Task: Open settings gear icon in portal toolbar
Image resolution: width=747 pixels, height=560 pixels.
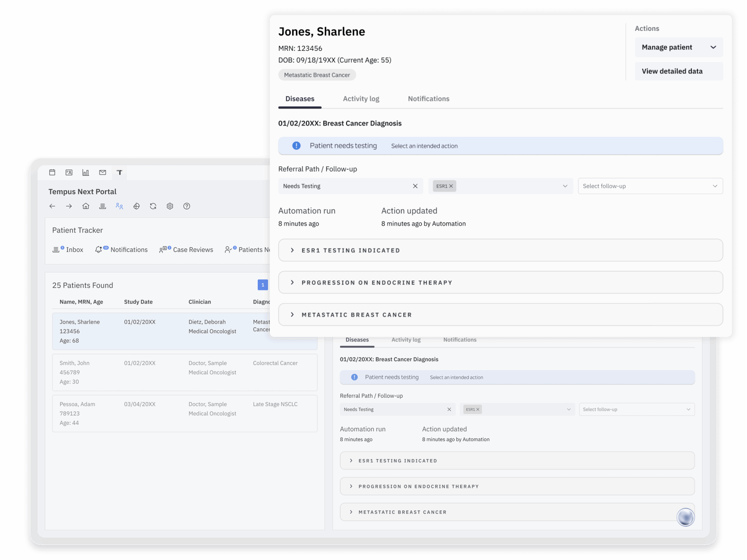Action: pos(170,206)
